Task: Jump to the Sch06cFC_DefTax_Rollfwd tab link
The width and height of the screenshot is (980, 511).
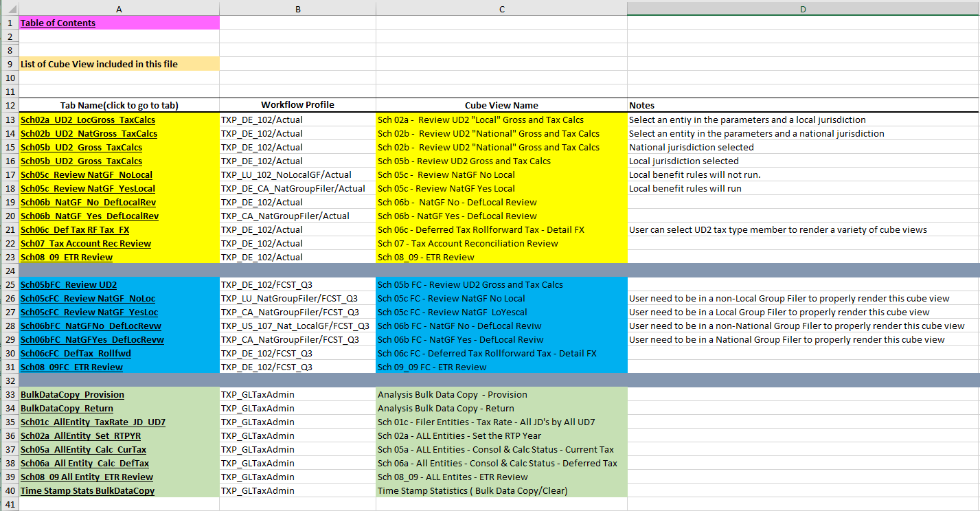Action: click(x=76, y=353)
